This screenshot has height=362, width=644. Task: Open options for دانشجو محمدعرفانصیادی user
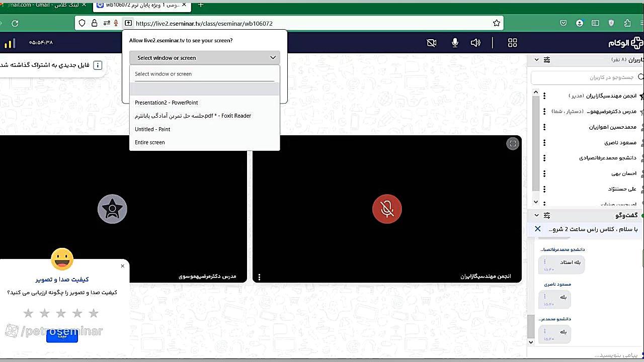(544, 158)
